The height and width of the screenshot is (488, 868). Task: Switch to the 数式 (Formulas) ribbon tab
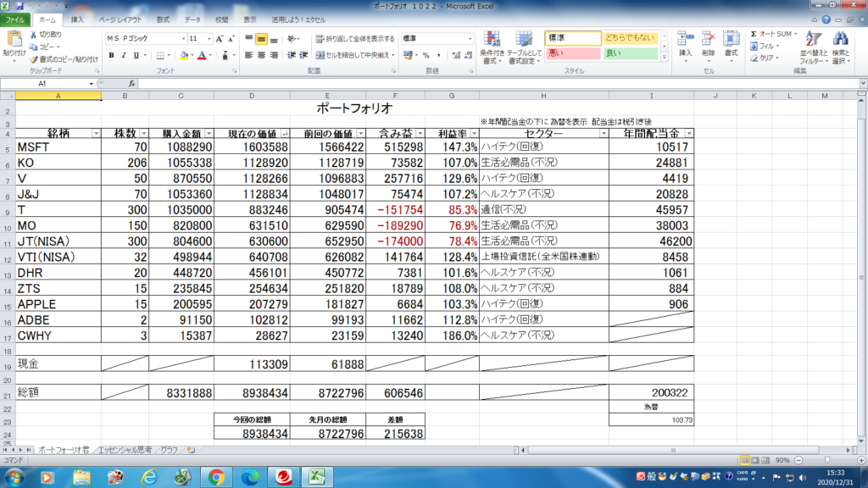pos(163,20)
